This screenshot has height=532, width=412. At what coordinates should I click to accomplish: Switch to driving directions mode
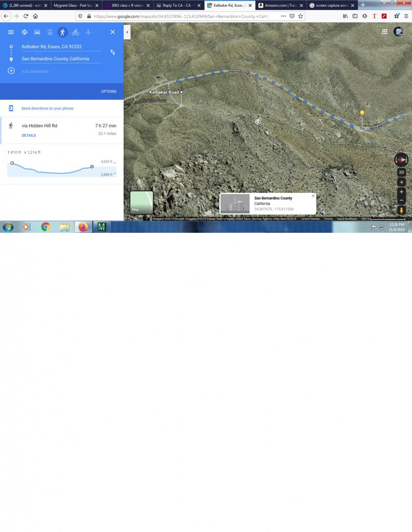tap(37, 32)
